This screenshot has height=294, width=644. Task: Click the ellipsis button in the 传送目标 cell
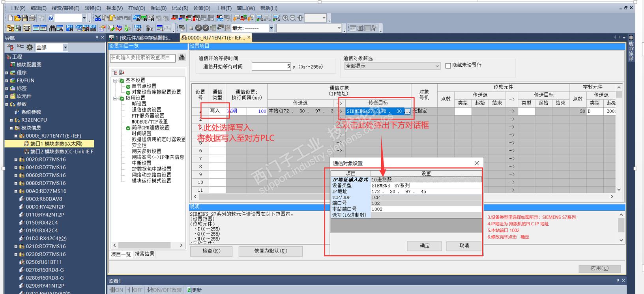pos(408,111)
